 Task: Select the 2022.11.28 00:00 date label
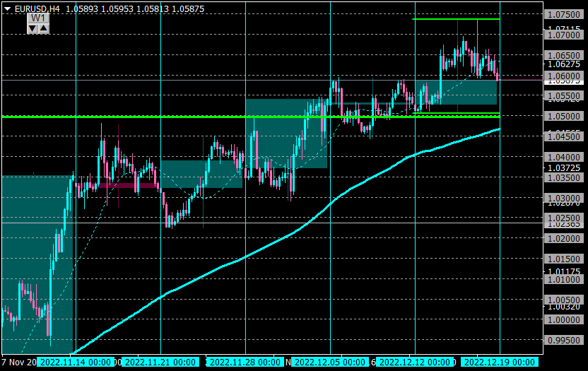coord(245,363)
